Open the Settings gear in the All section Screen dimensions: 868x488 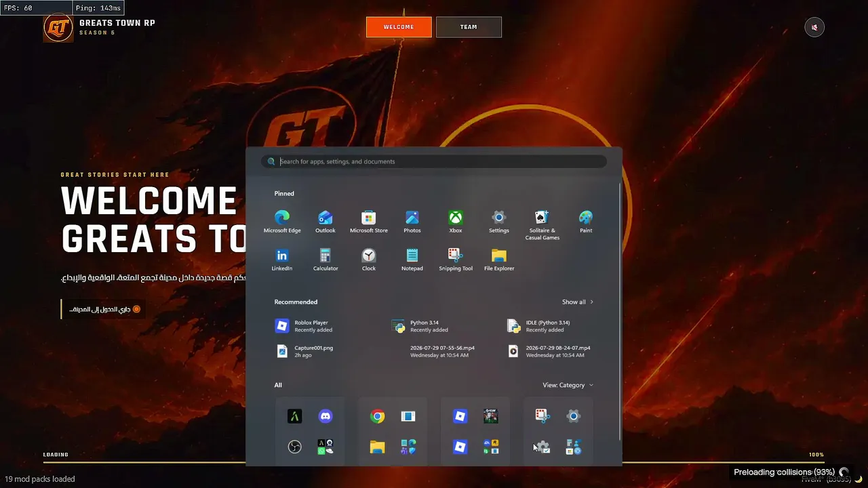[x=574, y=416]
